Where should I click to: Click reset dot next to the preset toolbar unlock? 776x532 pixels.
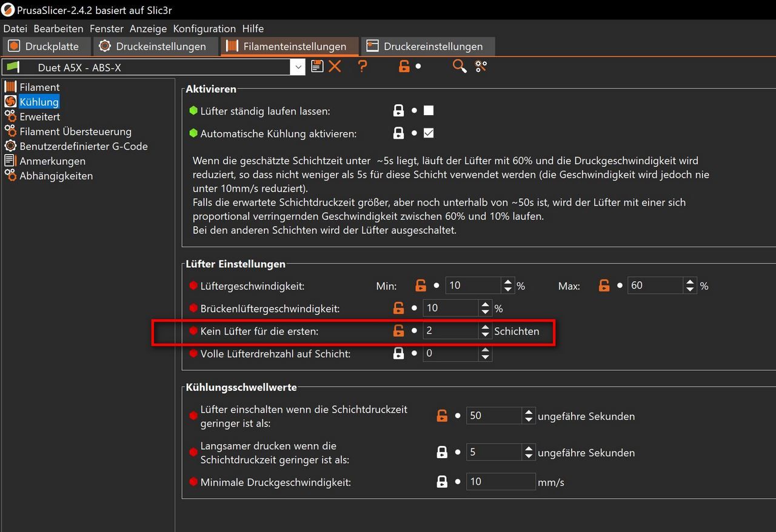coord(418,67)
